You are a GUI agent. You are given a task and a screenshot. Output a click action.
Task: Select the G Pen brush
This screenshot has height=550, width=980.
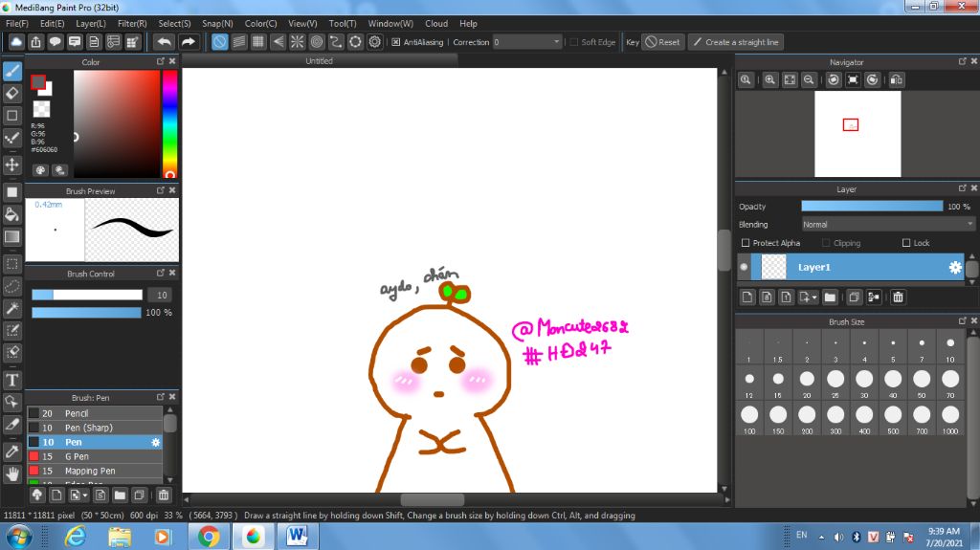(95, 456)
